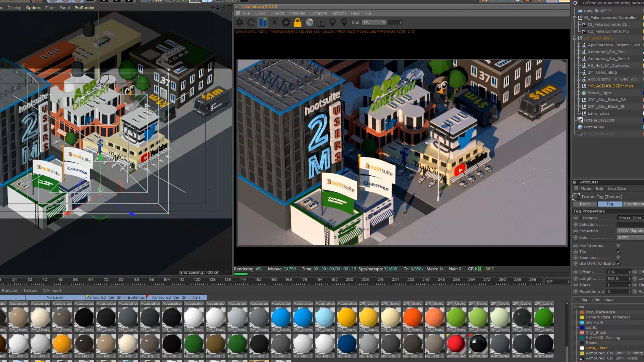Toggle the Tiles U keyframe circle
The height and width of the screenshot is (362, 644).
tap(576, 285)
